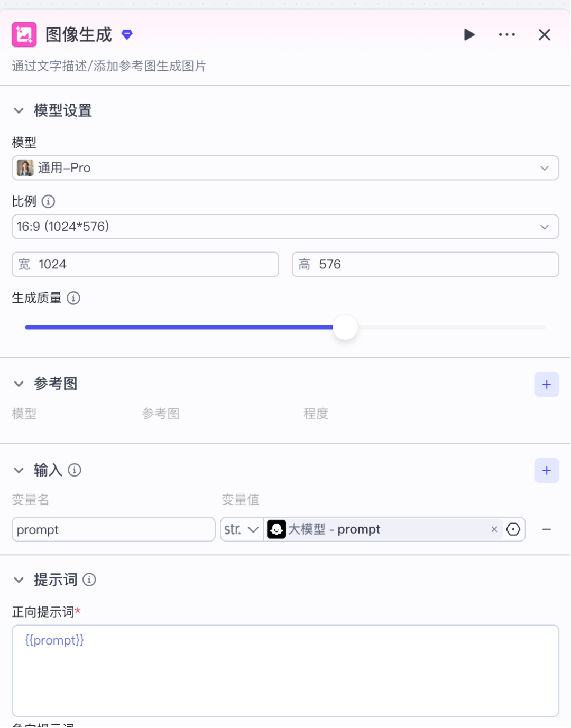Click the info icon next to 生成质量
Screen dimensions: 571x728
tap(73, 298)
